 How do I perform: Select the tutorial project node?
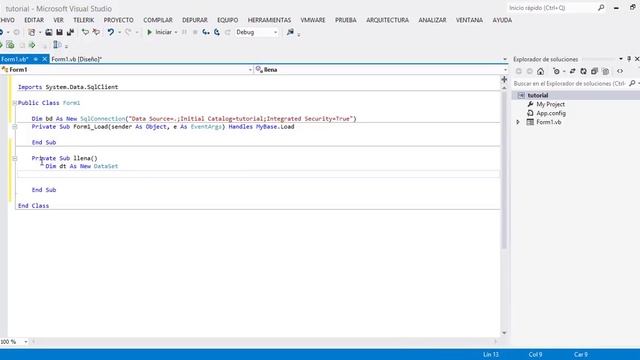point(538,95)
